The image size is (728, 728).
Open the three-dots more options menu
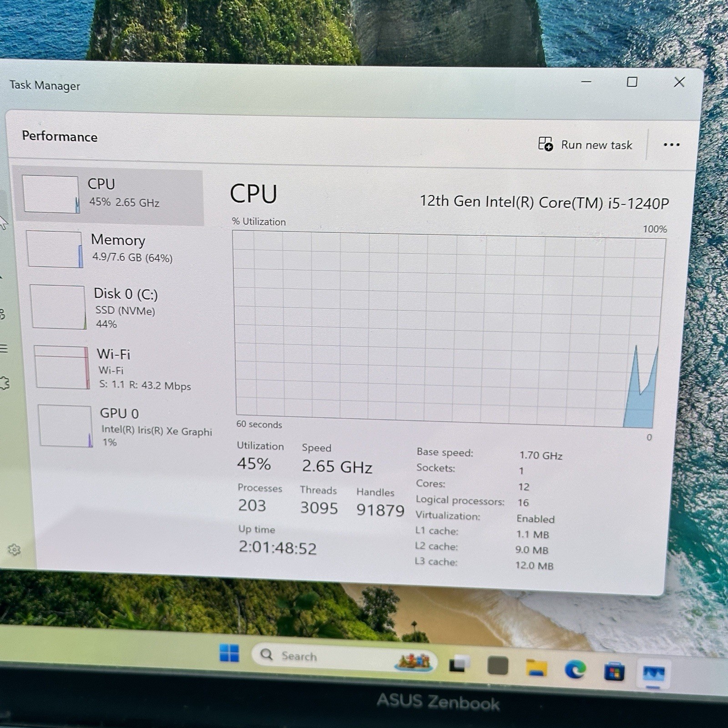click(671, 145)
